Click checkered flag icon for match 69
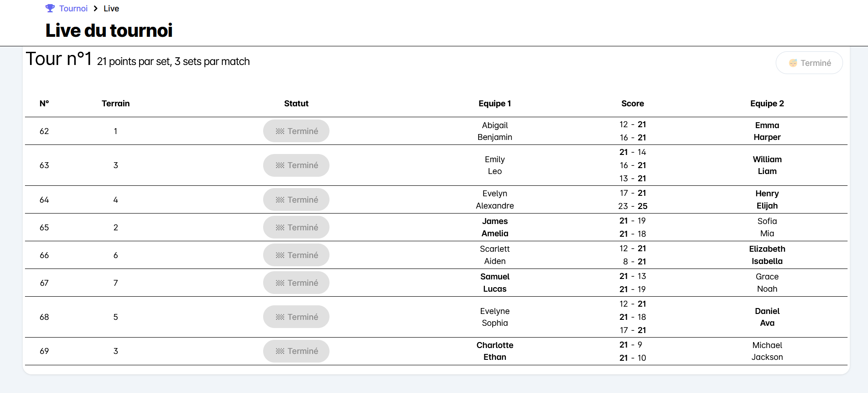This screenshot has height=393, width=868. click(x=280, y=351)
